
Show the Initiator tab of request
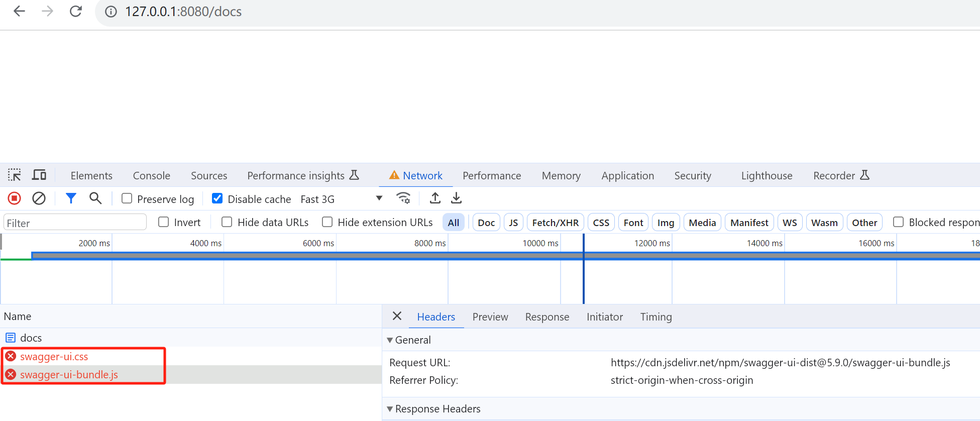click(x=605, y=317)
